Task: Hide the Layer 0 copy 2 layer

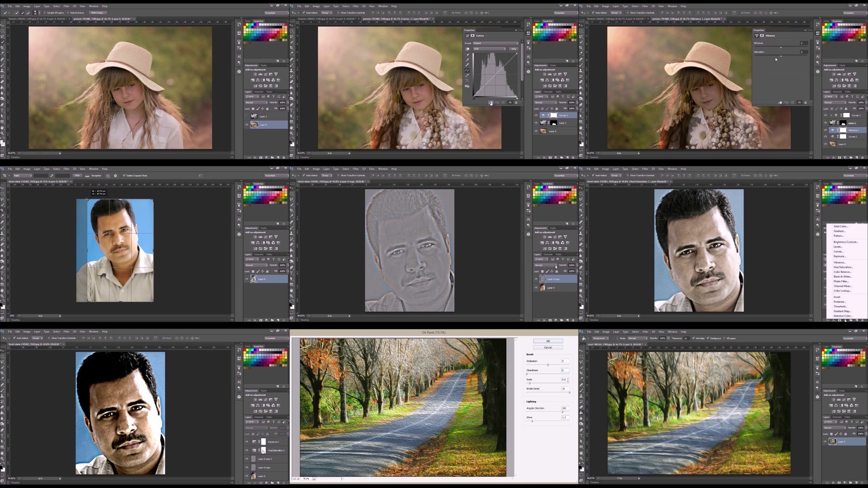Action: (247, 459)
